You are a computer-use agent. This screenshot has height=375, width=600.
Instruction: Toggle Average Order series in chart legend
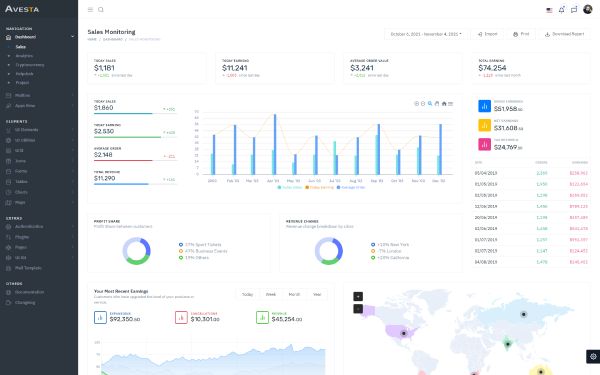[x=351, y=188]
